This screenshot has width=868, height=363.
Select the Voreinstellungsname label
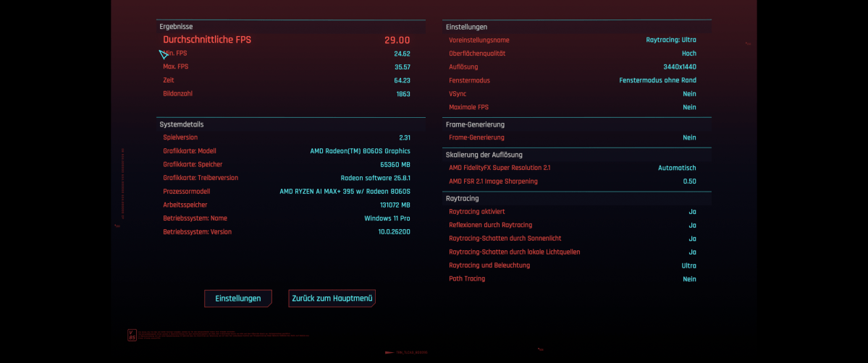coord(479,40)
